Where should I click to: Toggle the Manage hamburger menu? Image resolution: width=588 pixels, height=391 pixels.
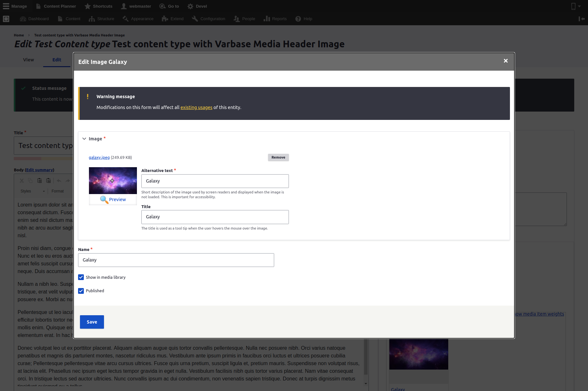click(x=6, y=6)
